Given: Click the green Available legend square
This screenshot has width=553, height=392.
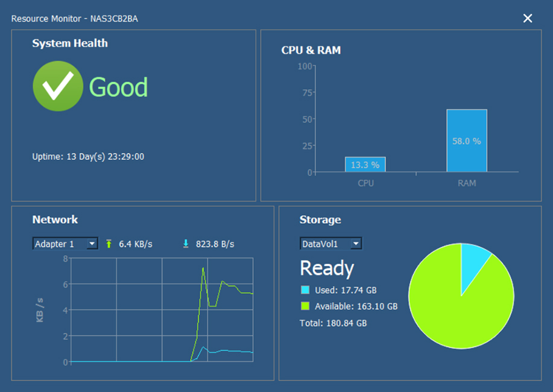Looking at the screenshot, I should 305,306.
